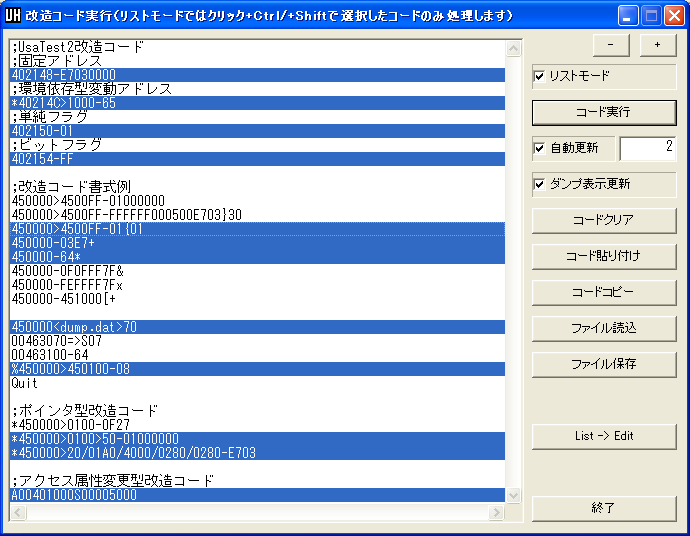This screenshot has width=690, height=536.
Task: Click the List -> Edit button
Action: (x=604, y=437)
